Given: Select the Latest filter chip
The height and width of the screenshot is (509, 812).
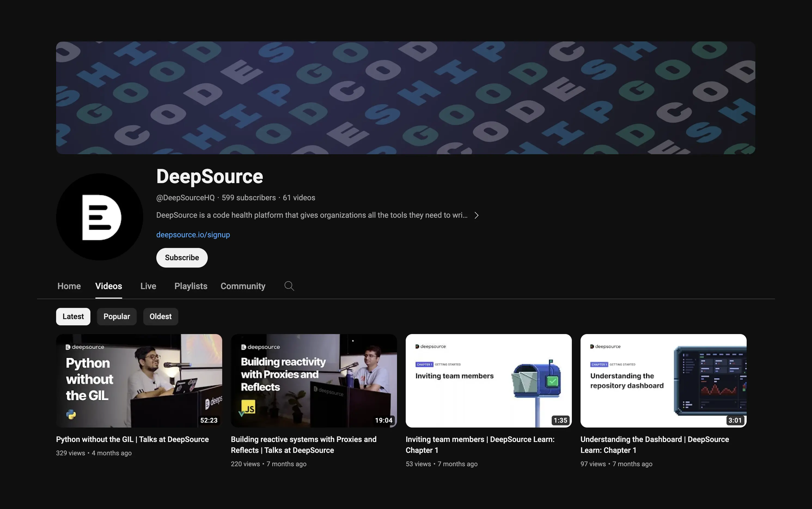Looking at the screenshot, I should point(73,316).
